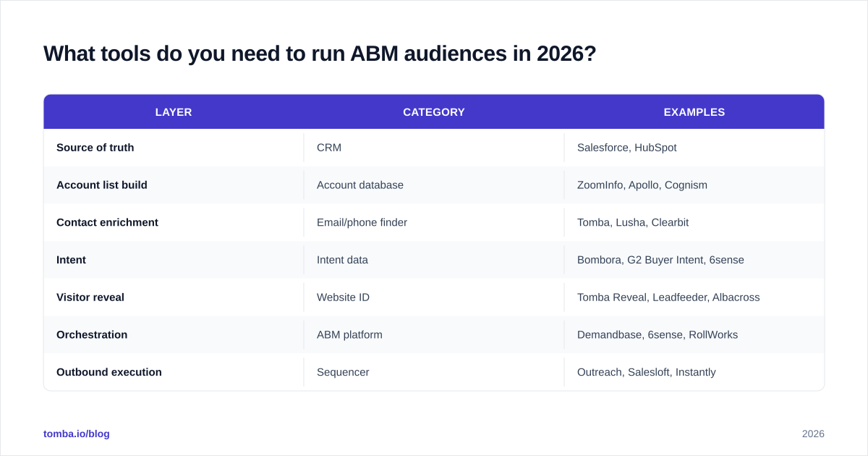Click the 2026 footer label
Viewport: 868px width, 456px height.
point(813,434)
